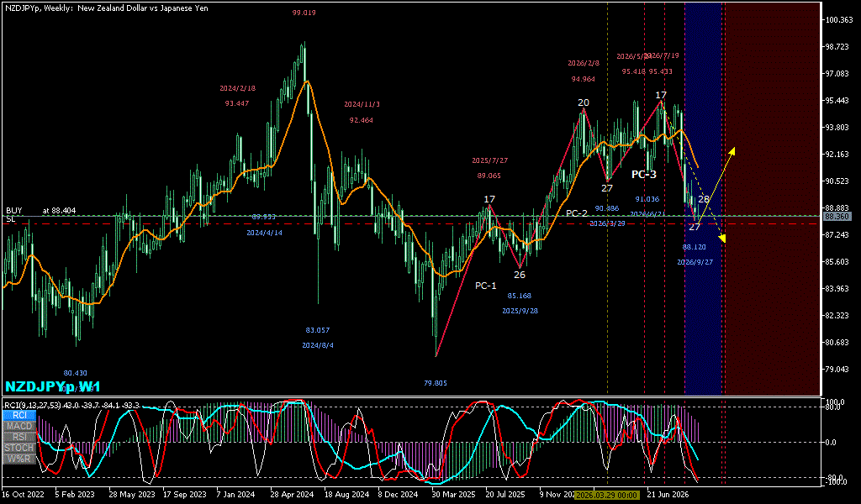Select the 94.964 price label

click(584, 79)
